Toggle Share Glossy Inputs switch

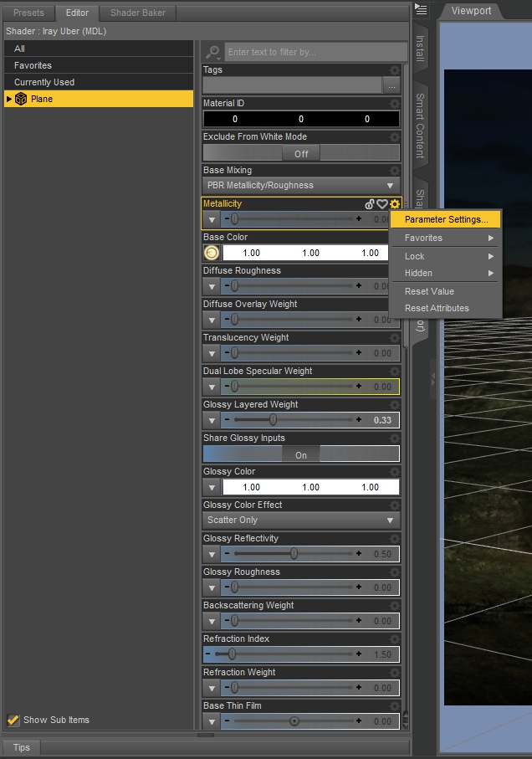point(301,454)
